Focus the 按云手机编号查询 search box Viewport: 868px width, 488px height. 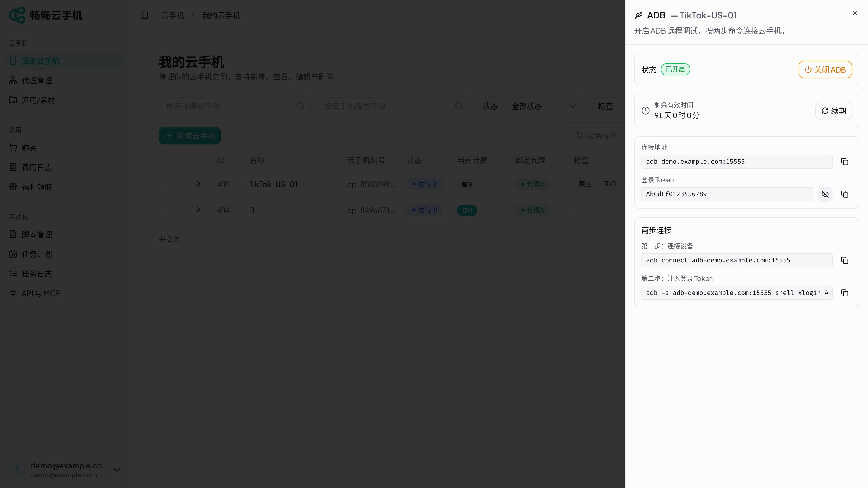pos(393,106)
